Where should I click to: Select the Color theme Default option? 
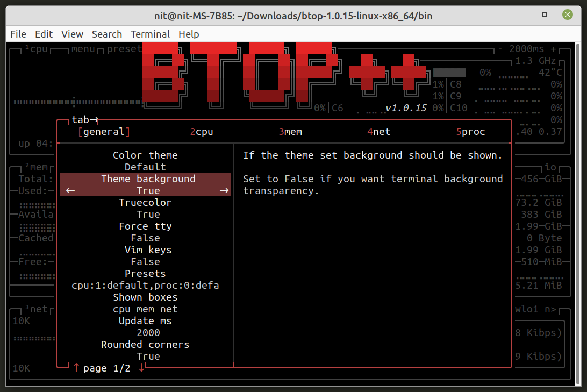click(x=145, y=167)
